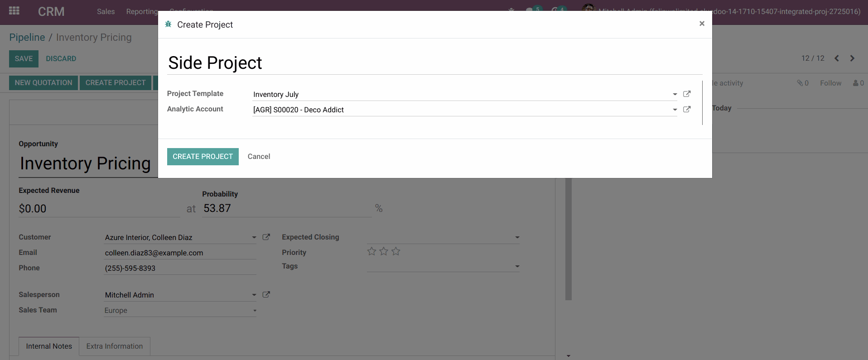Click the NEW QUOTATION button

click(x=43, y=83)
